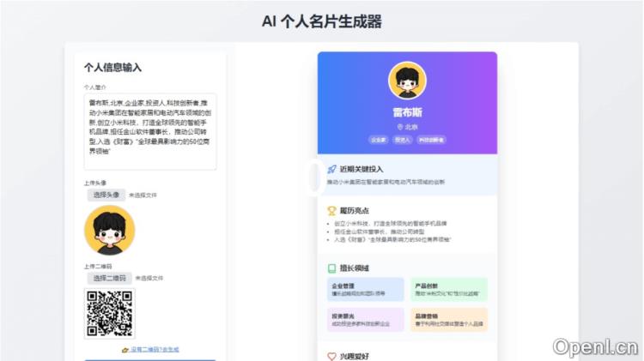The image size is (644, 361).
Task: Select the purple 投资眼光 skill card
Action: (x=366, y=319)
